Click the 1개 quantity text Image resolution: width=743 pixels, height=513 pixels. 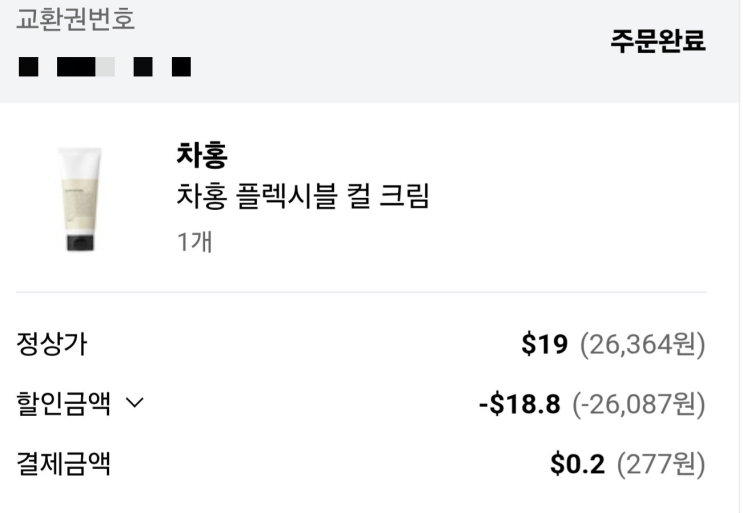click(194, 241)
